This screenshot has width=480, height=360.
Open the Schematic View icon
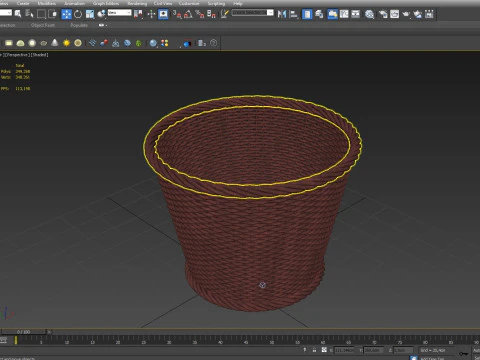tap(356, 14)
